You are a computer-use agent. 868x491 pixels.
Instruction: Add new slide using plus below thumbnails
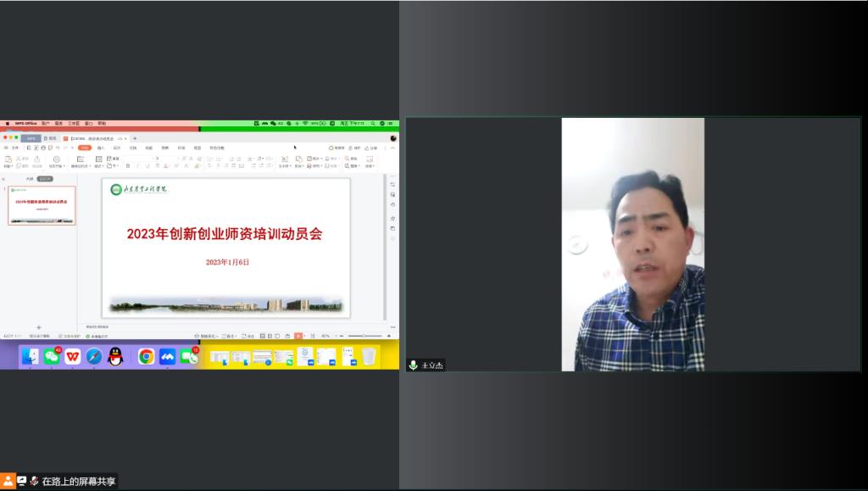click(38, 327)
